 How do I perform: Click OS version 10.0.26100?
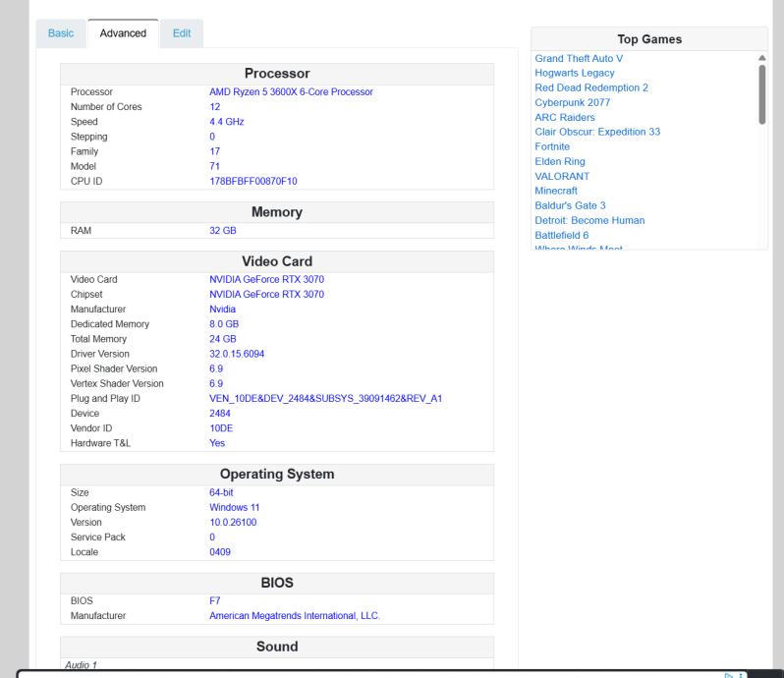coord(233,523)
